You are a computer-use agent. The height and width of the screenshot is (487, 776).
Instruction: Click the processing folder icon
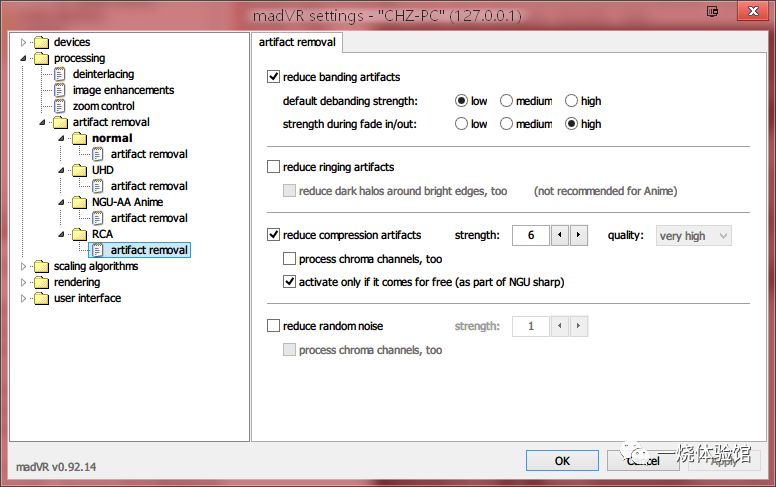pyautogui.click(x=42, y=58)
